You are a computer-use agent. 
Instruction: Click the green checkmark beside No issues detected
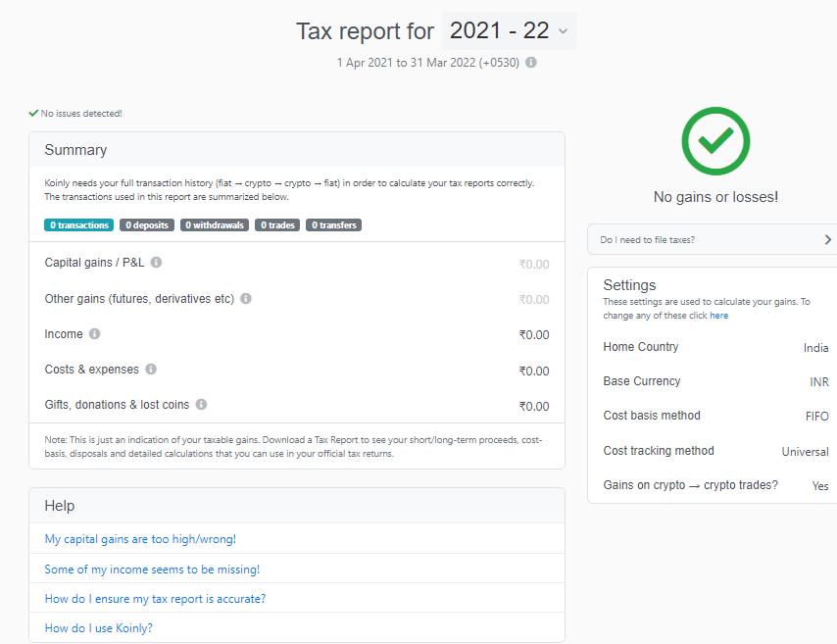(33, 113)
